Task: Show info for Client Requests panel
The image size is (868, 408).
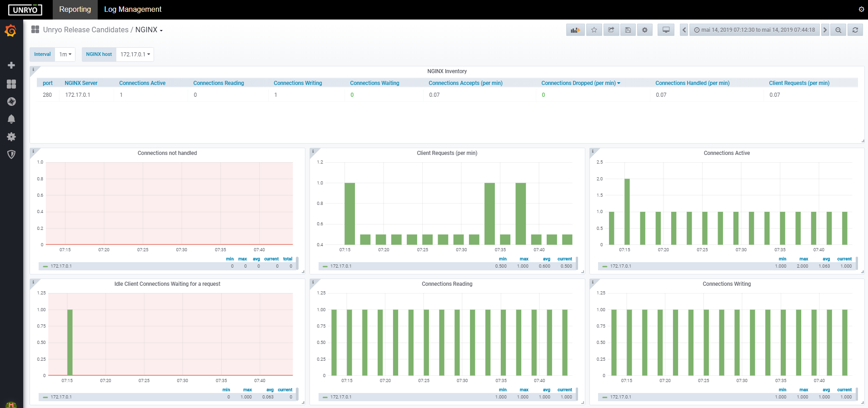Action: click(x=313, y=151)
